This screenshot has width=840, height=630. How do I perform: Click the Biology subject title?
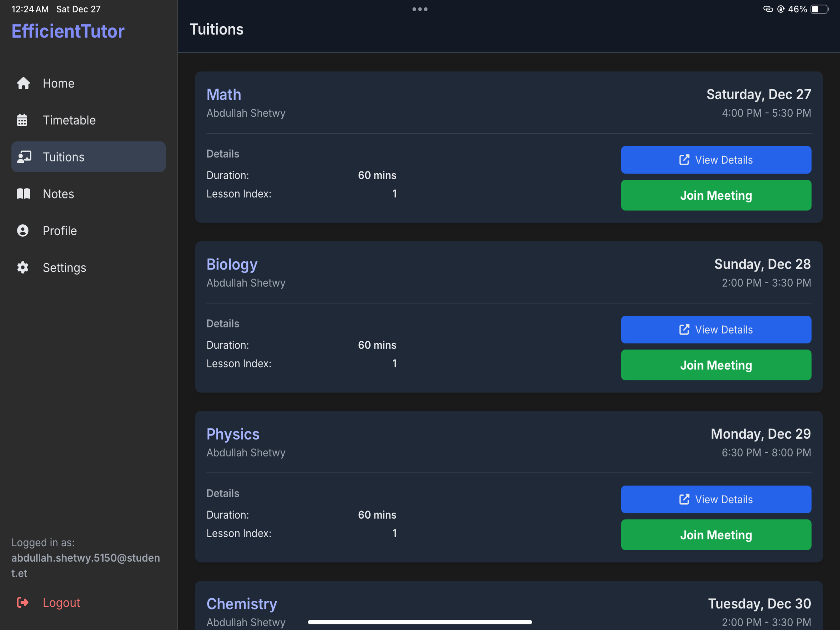point(232,265)
